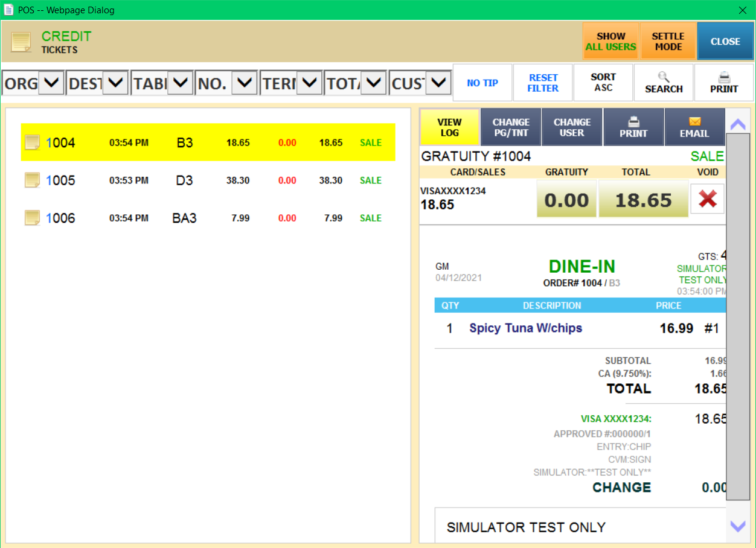Click the note icon for ticket 1005
The height and width of the screenshot is (548, 756).
(33, 180)
